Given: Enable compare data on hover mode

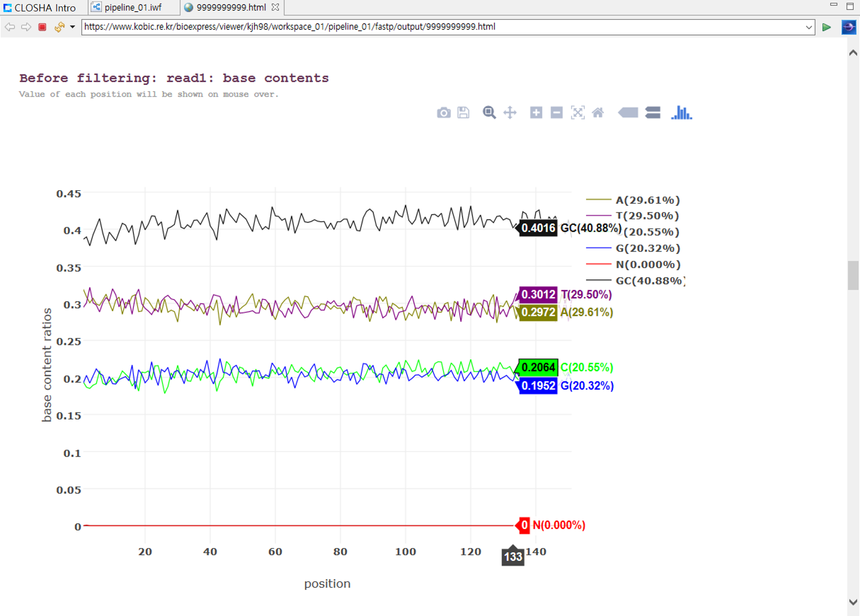Looking at the screenshot, I should [653, 113].
